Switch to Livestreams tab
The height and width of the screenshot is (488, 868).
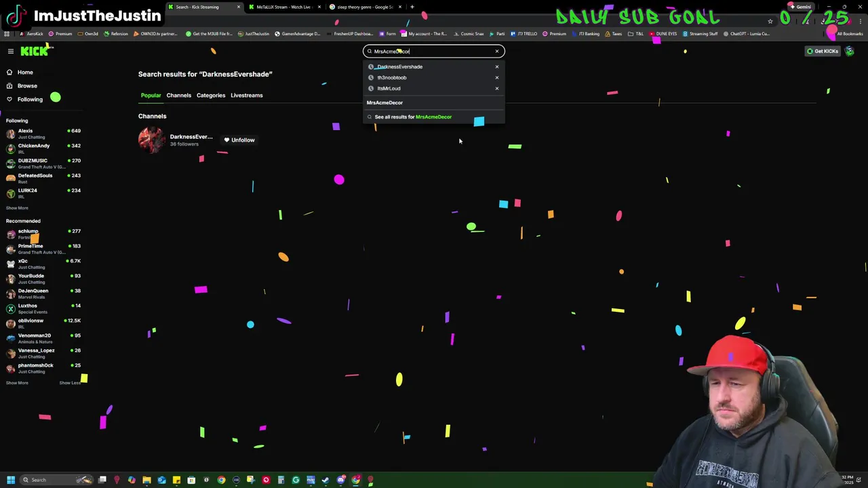coord(246,95)
